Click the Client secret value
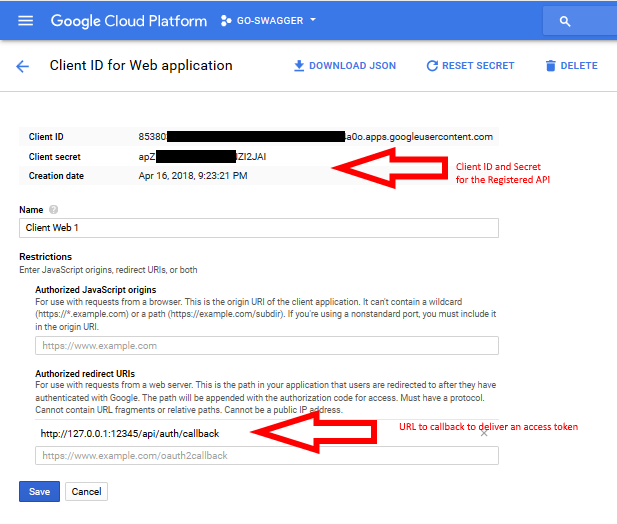617x524 pixels. 202,157
